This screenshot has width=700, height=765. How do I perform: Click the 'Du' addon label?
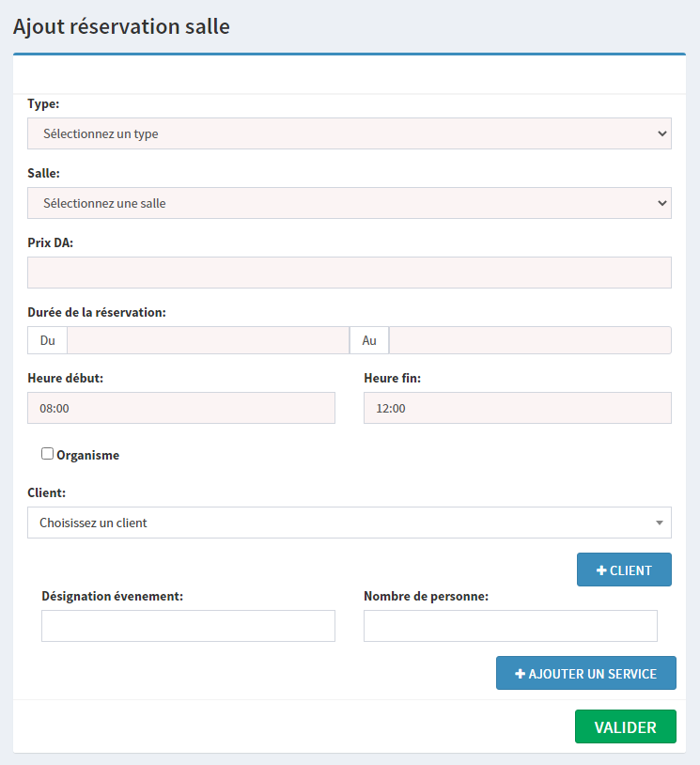click(47, 340)
